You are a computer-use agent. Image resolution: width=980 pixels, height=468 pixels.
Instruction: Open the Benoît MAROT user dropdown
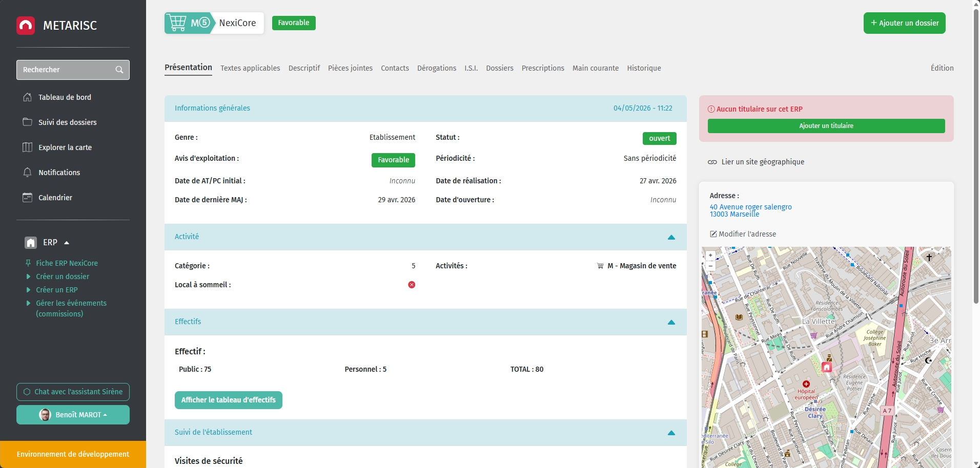[73, 415]
